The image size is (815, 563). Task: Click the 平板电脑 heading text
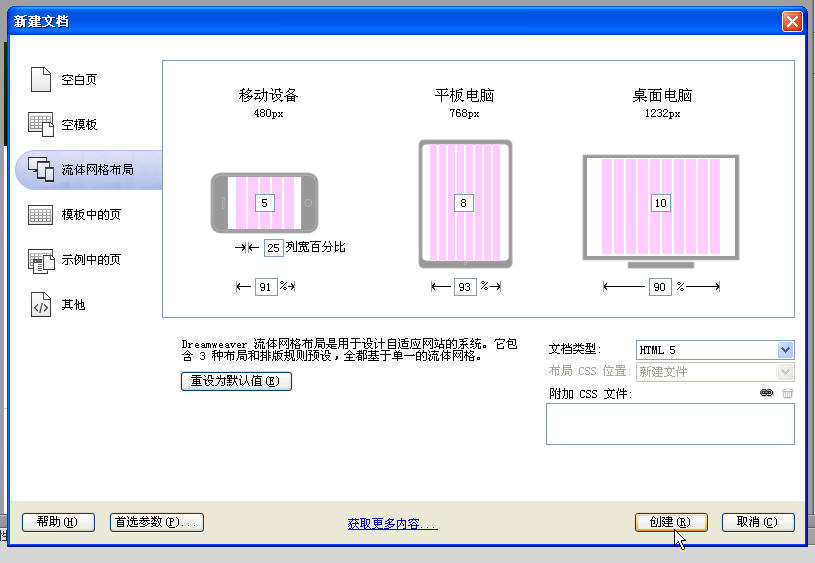464,95
